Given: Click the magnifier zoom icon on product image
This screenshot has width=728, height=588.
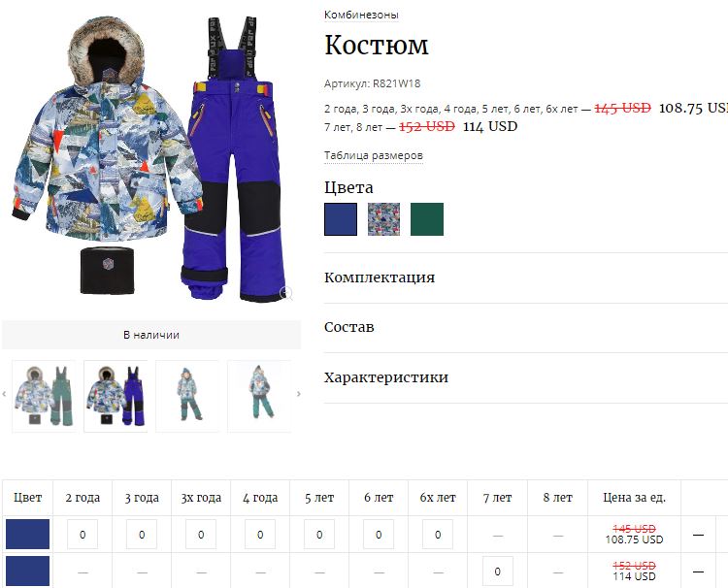Looking at the screenshot, I should coord(286,293).
